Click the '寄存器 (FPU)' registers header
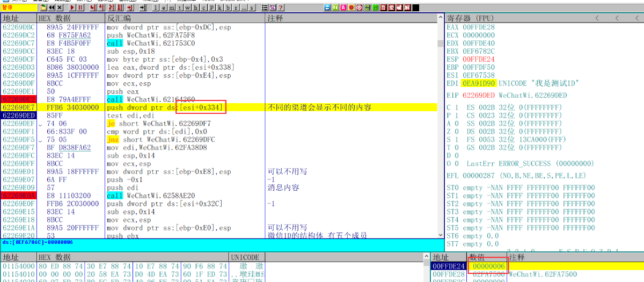 coord(472,18)
